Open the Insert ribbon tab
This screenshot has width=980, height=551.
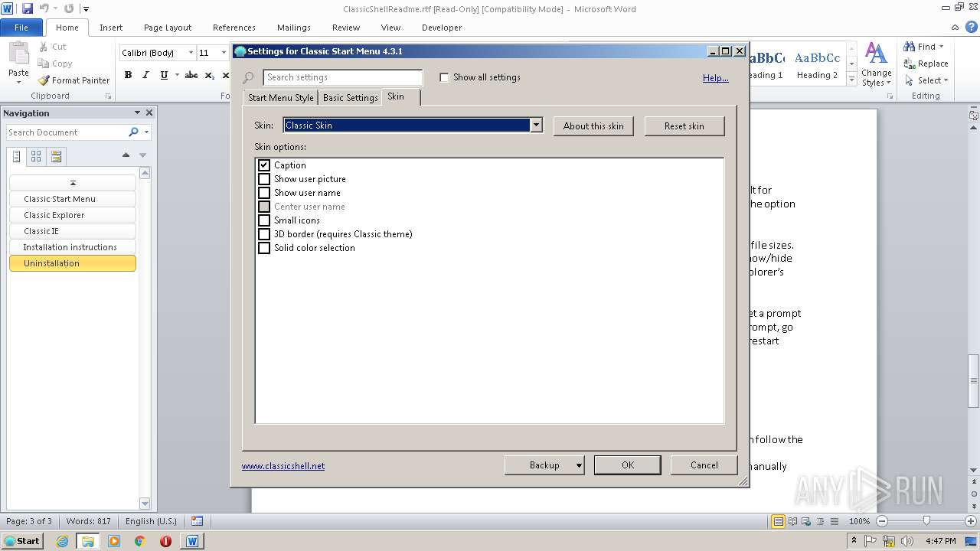click(111, 28)
